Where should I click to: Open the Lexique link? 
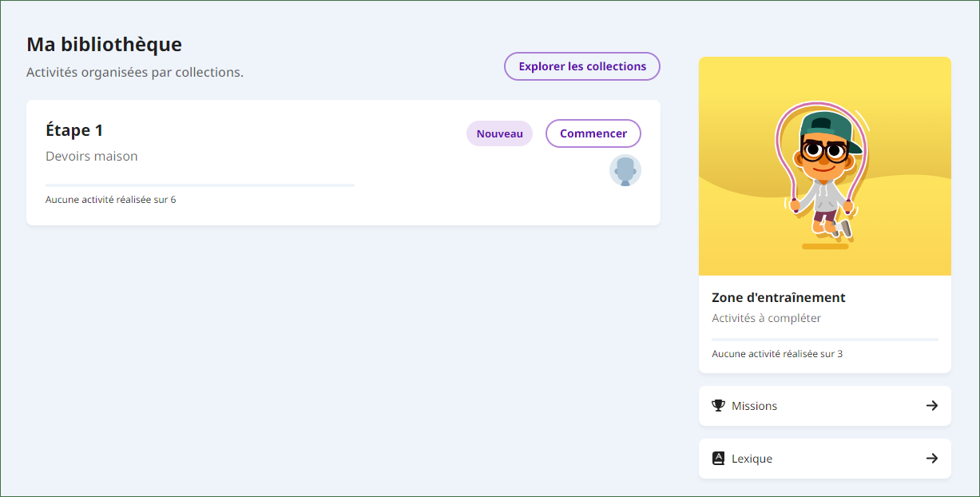point(825,459)
